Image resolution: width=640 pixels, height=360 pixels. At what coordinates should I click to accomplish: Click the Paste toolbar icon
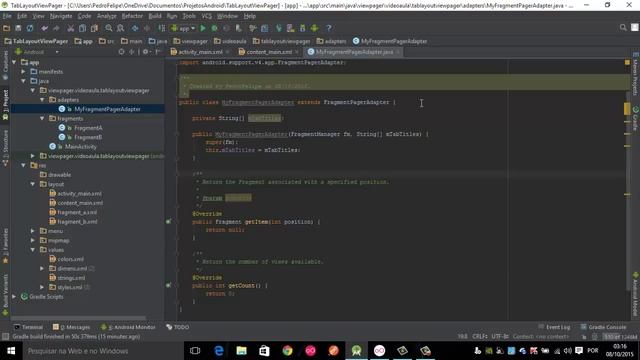click(94, 28)
